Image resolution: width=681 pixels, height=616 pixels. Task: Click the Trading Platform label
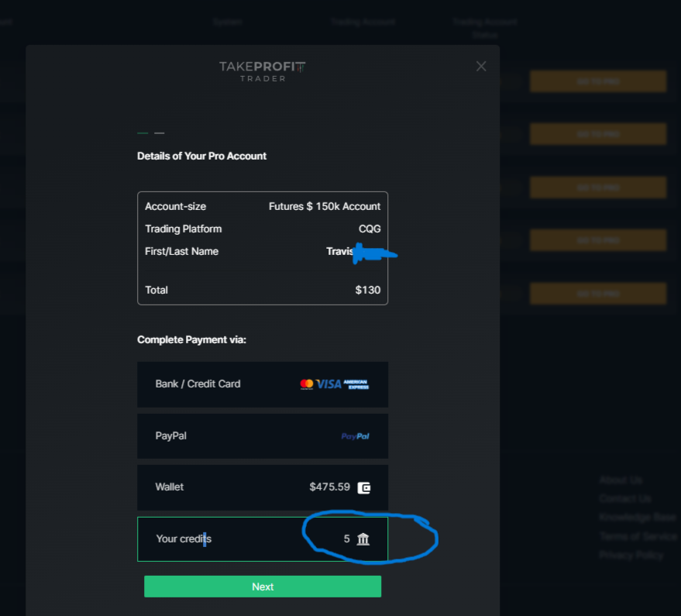pos(184,229)
